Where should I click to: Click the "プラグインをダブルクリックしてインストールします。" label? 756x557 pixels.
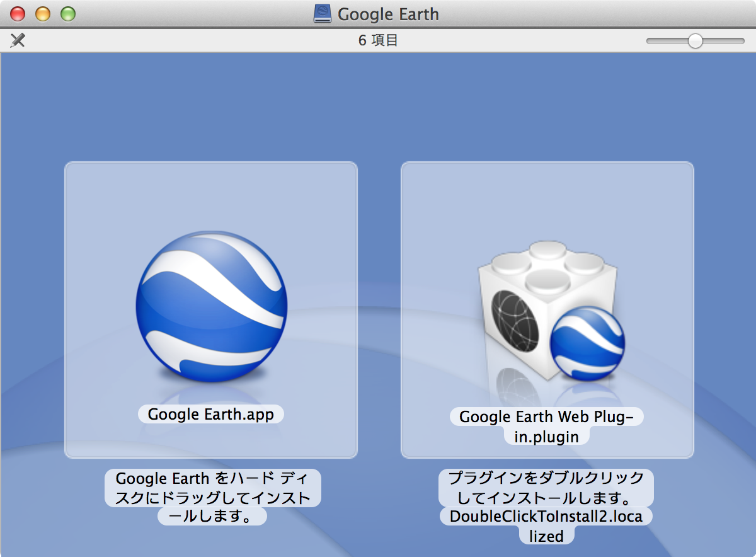546,488
